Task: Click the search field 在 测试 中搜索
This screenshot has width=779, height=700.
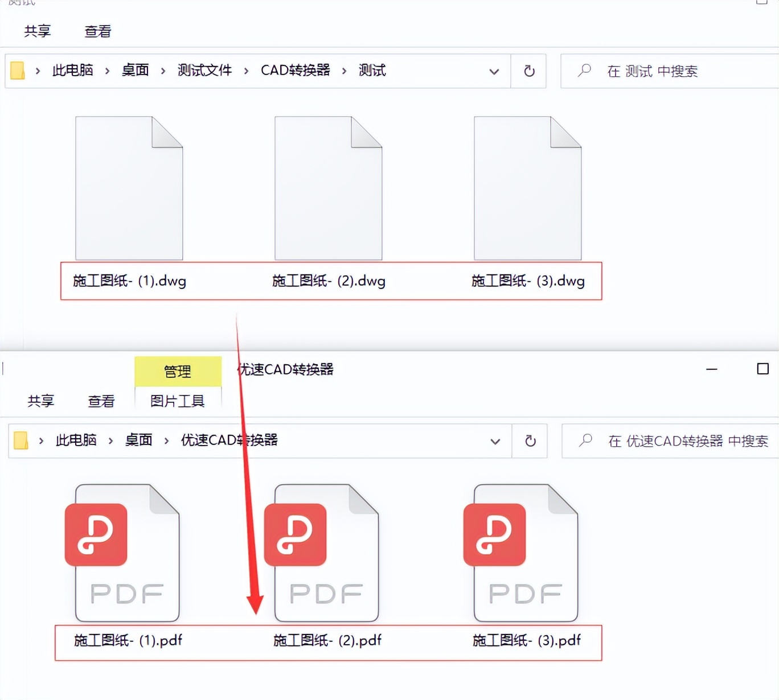Action: tap(670, 71)
